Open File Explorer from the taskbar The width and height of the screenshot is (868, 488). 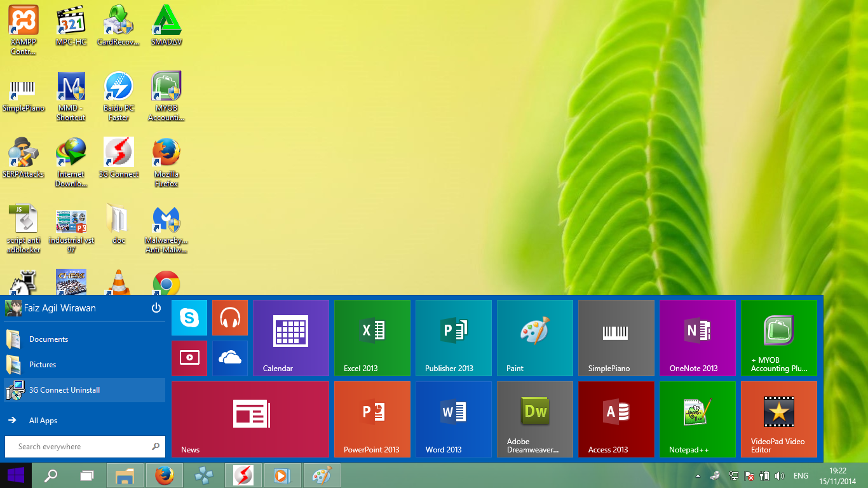click(x=125, y=475)
